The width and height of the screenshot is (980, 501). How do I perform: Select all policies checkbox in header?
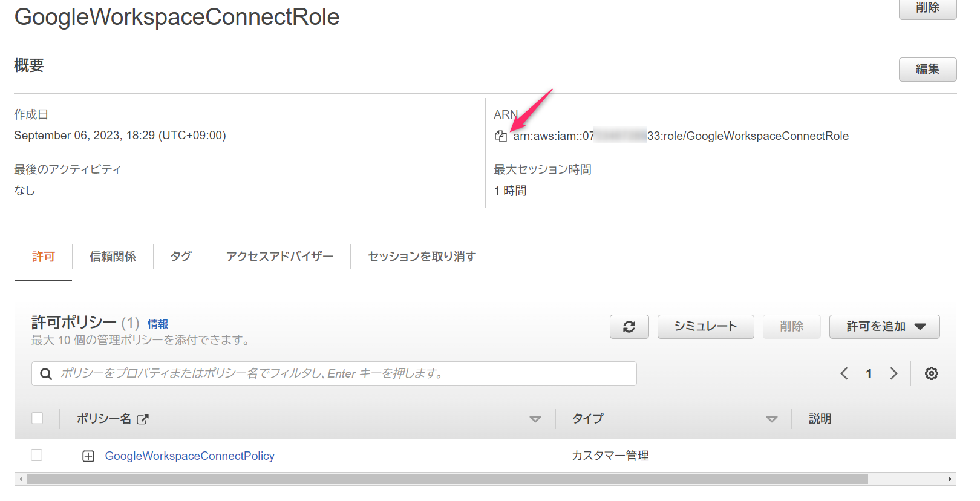click(x=37, y=418)
